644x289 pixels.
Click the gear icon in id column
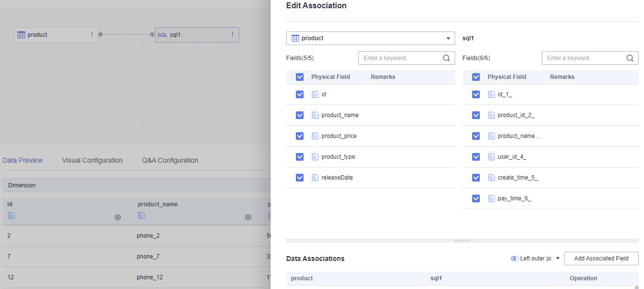tap(118, 217)
